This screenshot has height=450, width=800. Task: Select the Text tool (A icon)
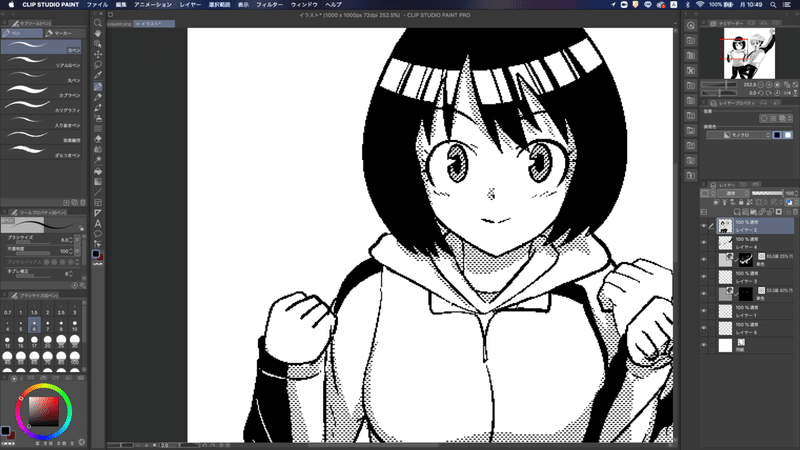coord(97,223)
